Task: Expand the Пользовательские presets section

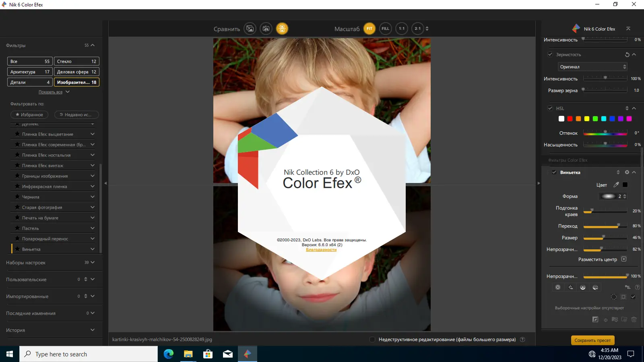Action: (x=93, y=279)
